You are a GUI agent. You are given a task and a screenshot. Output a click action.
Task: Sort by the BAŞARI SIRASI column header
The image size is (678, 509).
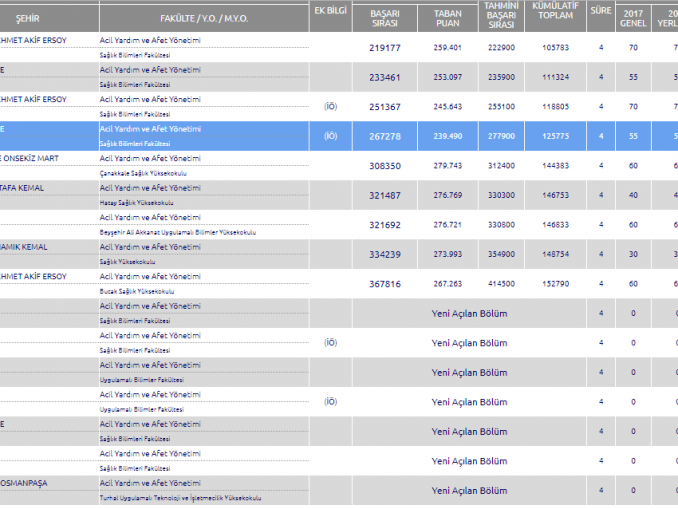384,17
